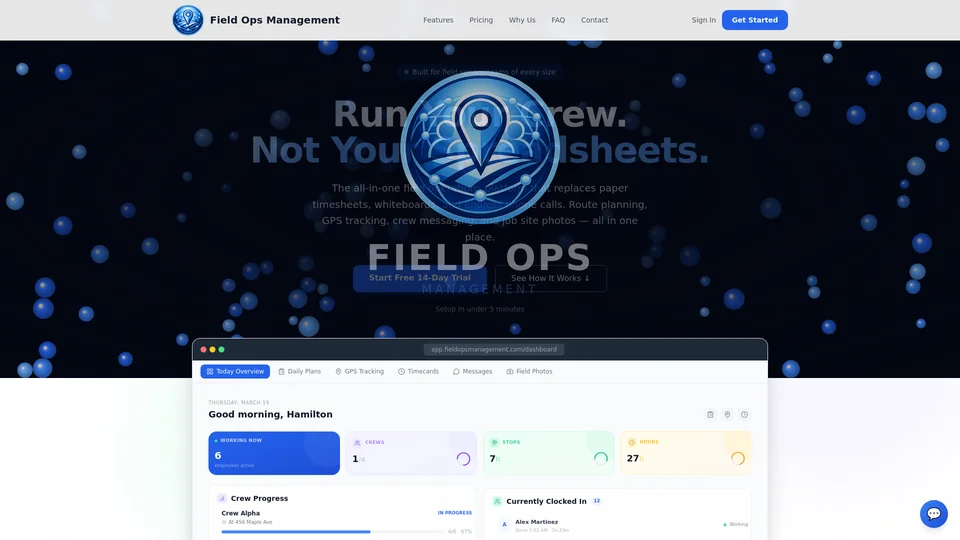Click the Hours stat card
The image size is (960, 540).
pyautogui.click(x=686, y=453)
